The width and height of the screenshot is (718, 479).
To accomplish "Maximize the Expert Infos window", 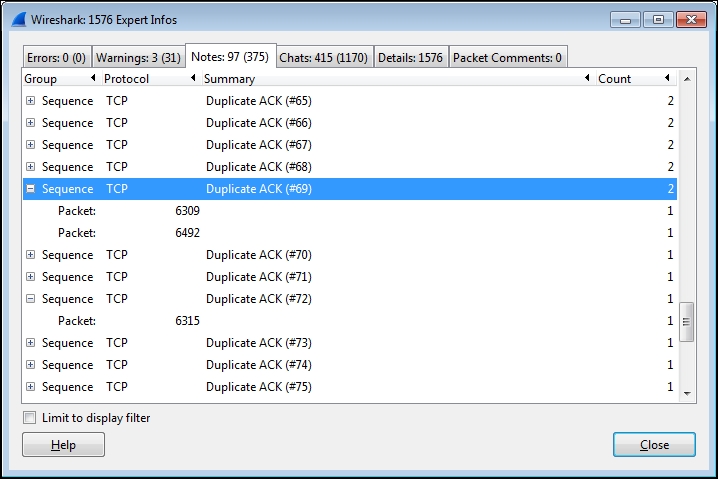I will coord(658,20).
